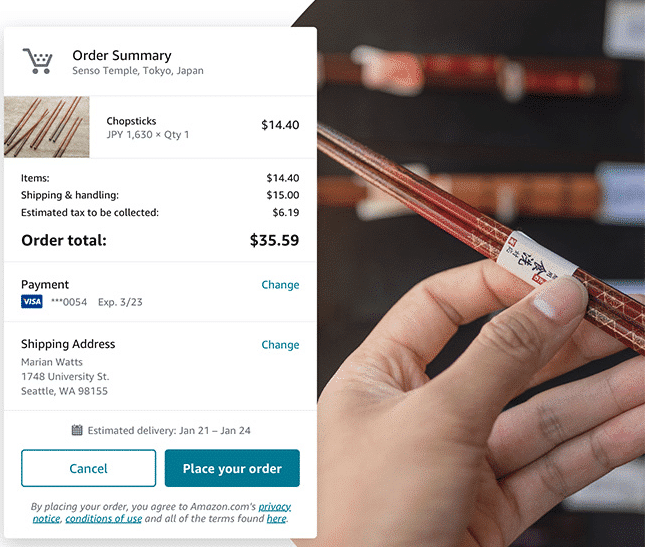Click the Senso Temple, Tokyo location text

(138, 71)
